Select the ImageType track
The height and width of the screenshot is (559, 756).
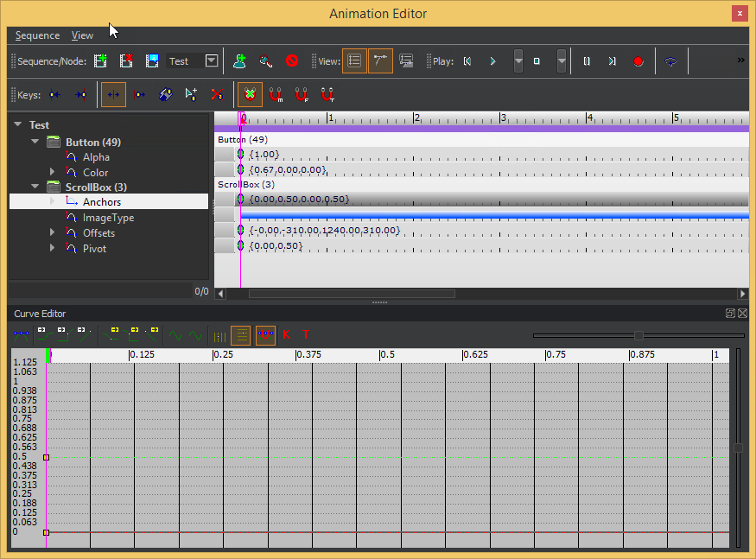point(108,218)
